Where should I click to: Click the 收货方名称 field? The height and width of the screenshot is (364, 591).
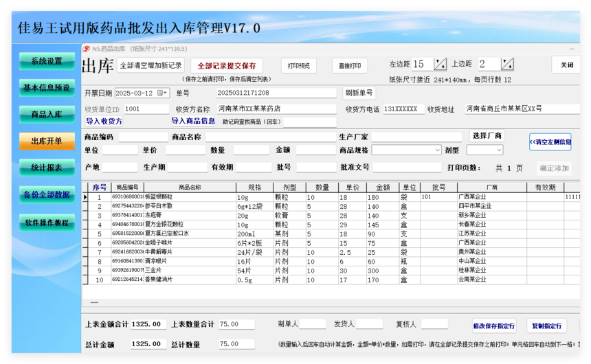point(276,109)
